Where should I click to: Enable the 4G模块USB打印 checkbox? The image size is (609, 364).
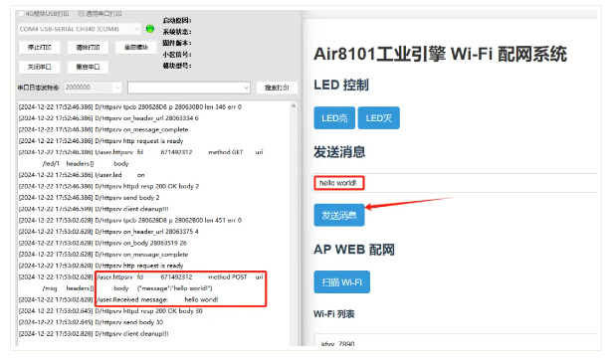21,14
